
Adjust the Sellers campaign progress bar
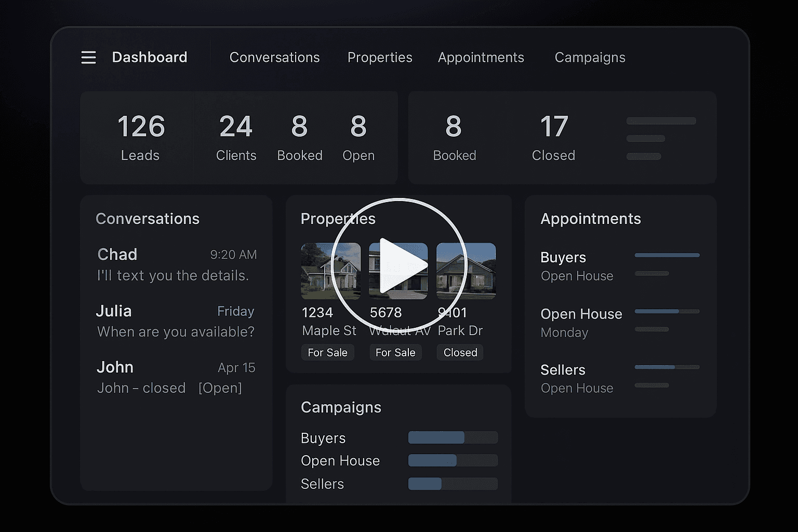coord(453,484)
